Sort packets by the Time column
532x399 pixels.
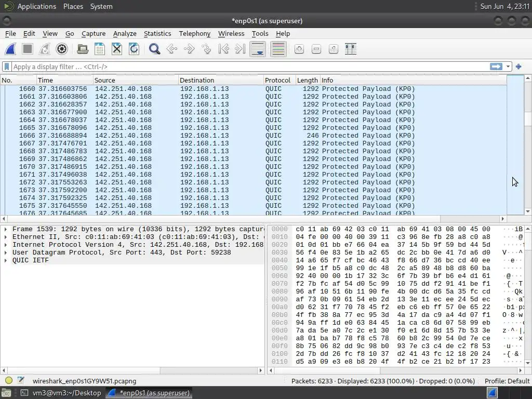64,80
